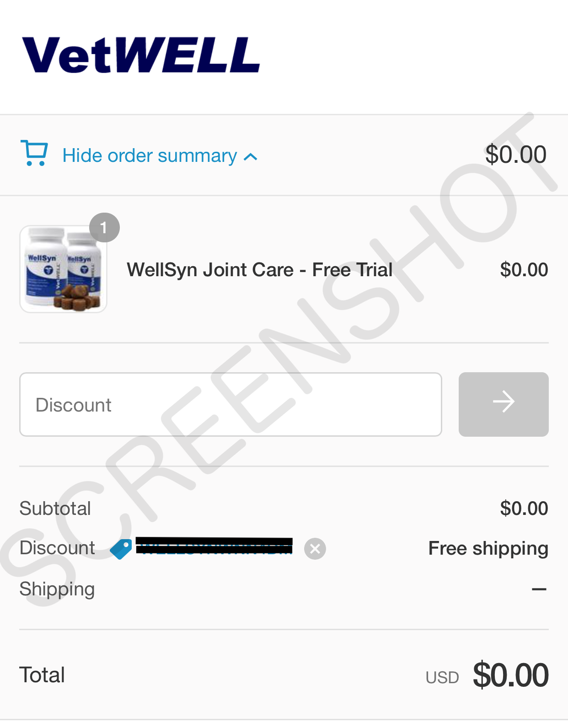Click the quantity badge showing 1
This screenshot has width=568, height=728.
(x=104, y=227)
